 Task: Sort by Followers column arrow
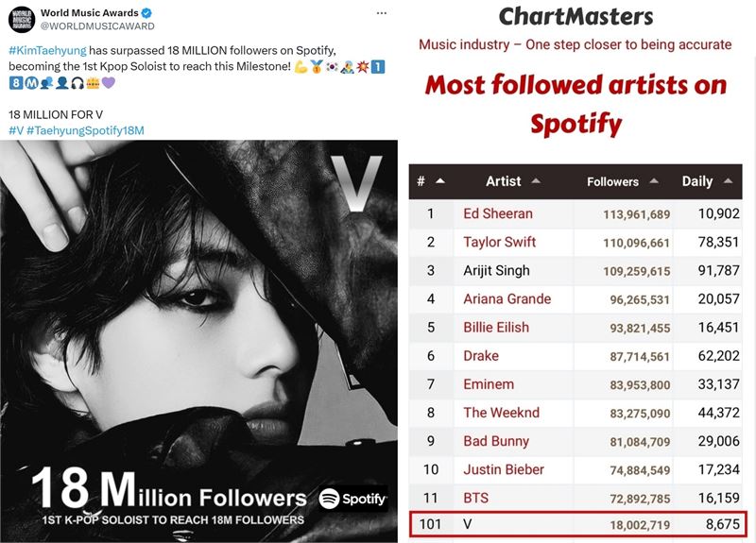[654, 181]
